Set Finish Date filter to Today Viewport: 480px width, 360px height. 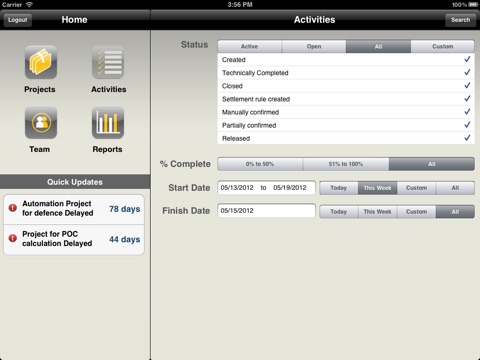tap(339, 212)
